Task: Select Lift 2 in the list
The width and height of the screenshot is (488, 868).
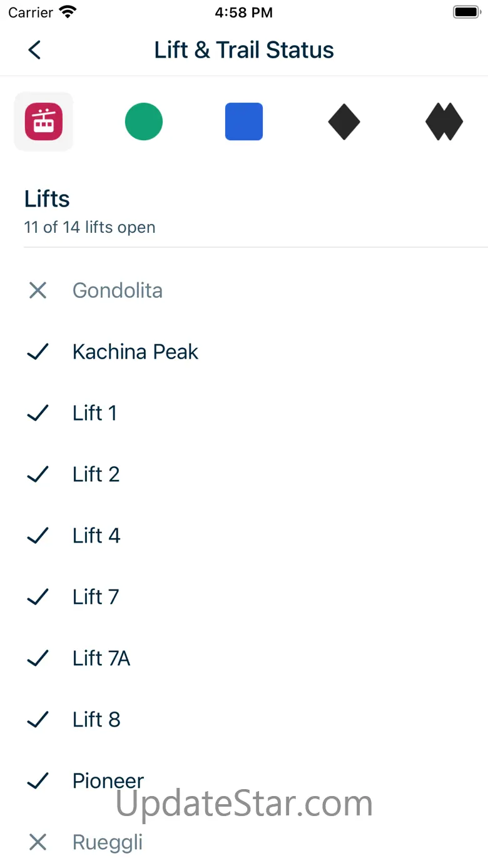Action: 244,474
